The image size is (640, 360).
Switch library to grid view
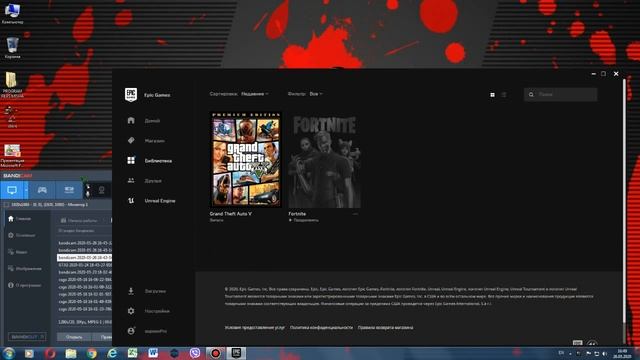point(492,95)
